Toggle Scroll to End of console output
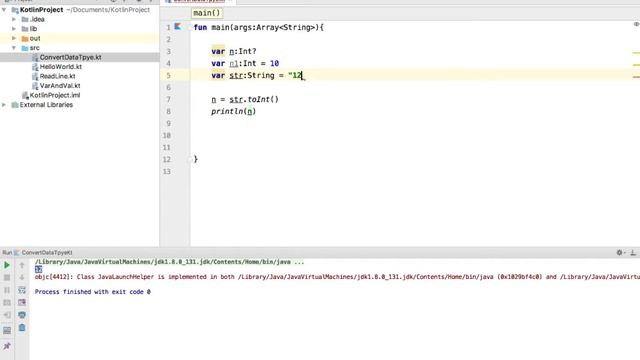Screen dimensions: 640x360 (x=22, y=302)
